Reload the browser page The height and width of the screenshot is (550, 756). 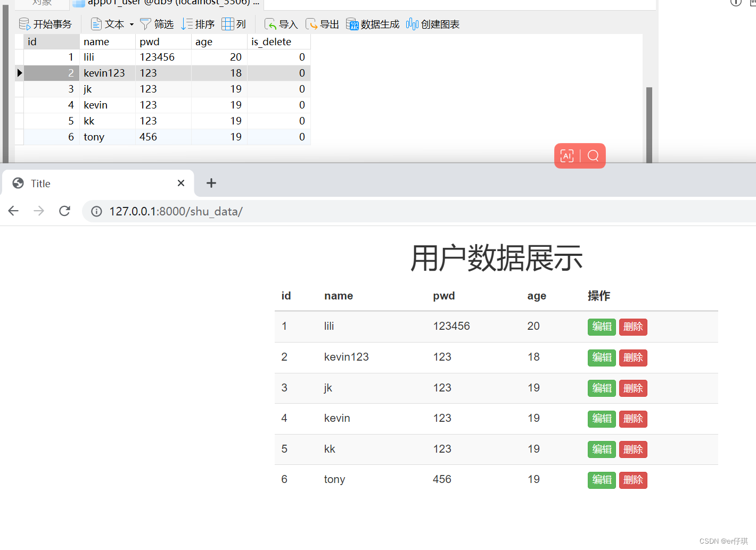[64, 211]
